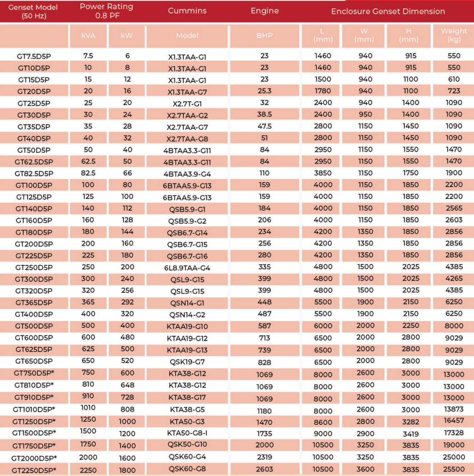Select the GT1500D5P* model cell
The height and width of the screenshot is (476, 474).
click(34, 433)
